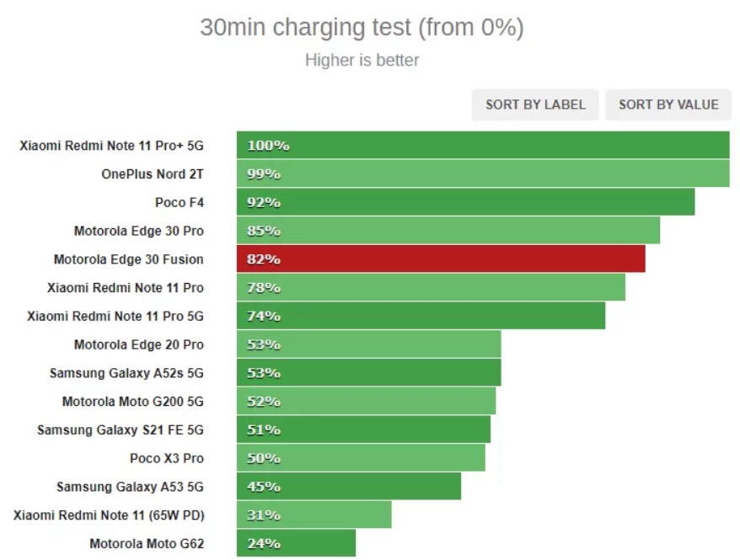The height and width of the screenshot is (560, 740).
Task: Select the Samsung Galaxy A52s 5G bar
Action: click(369, 372)
